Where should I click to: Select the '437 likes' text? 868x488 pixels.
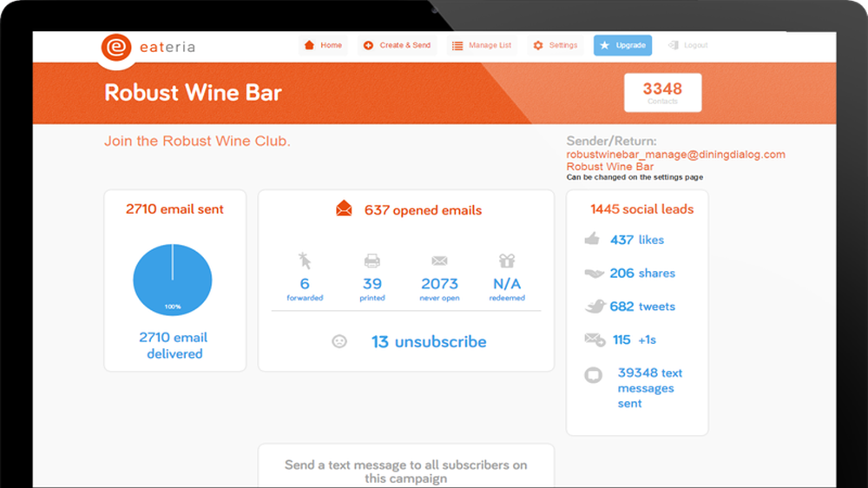[x=636, y=240]
